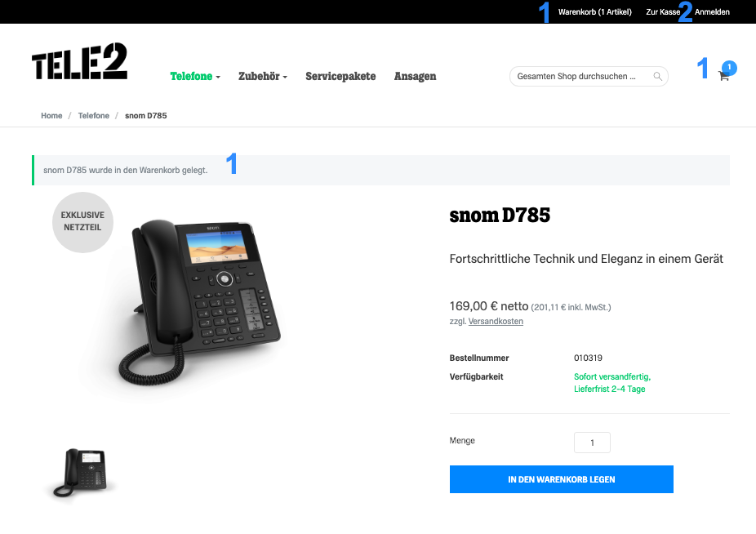756x534 pixels.
Task: Click In den Warenkorb legen button
Action: coord(561,479)
